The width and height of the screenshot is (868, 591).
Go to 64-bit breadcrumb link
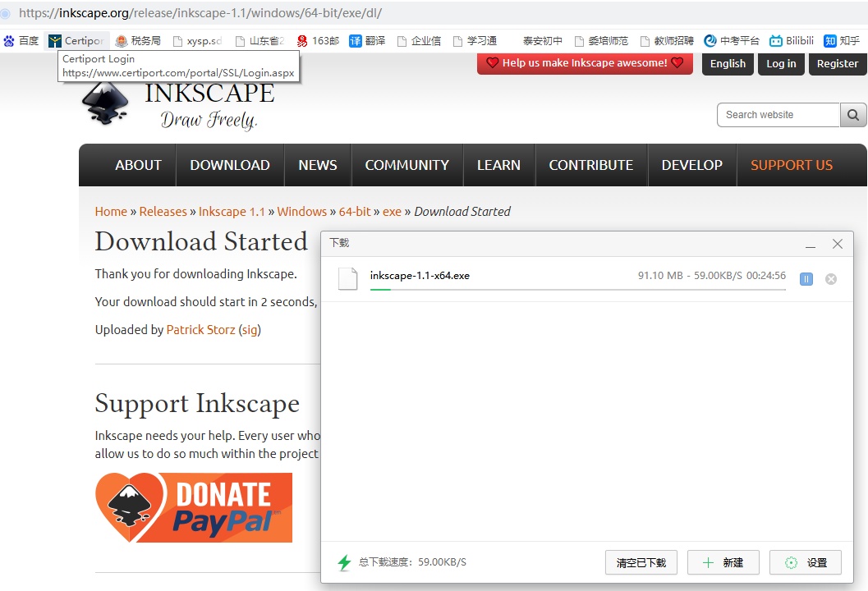pos(355,212)
